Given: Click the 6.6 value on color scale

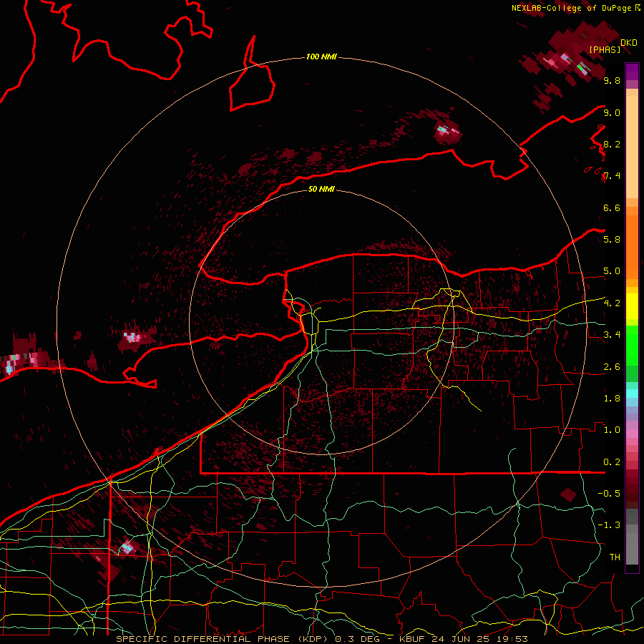Looking at the screenshot, I should coord(612,208).
